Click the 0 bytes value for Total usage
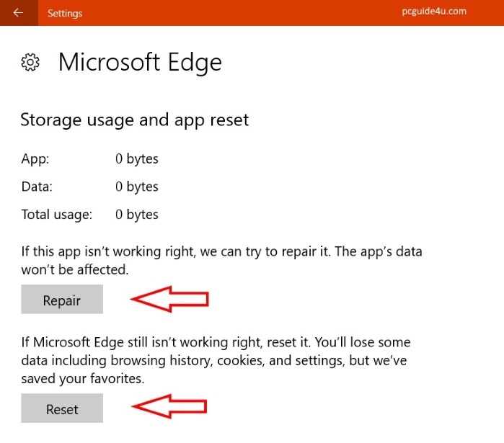This screenshot has height=443, width=504. coord(136,214)
